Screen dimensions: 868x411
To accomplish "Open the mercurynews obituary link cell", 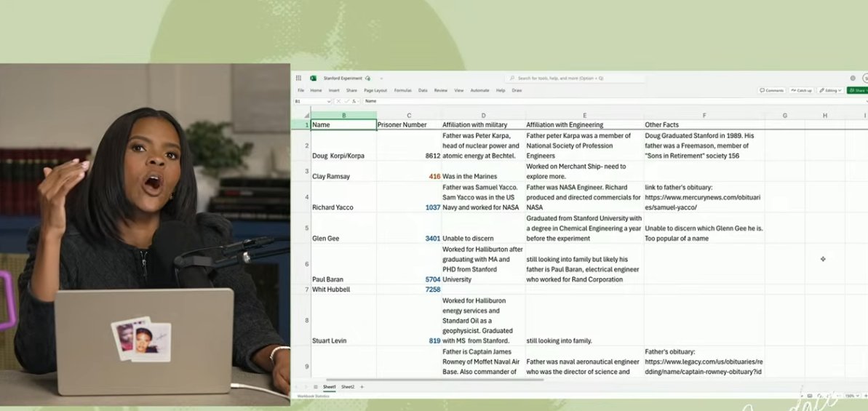I will pyautogui.click(x=704, y=197).
